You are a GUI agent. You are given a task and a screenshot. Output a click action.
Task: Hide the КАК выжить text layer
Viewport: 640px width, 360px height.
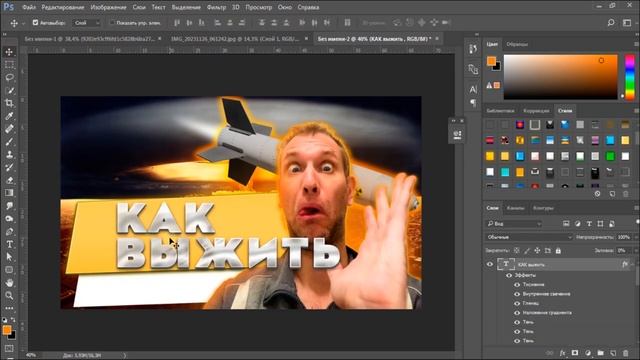490,264
